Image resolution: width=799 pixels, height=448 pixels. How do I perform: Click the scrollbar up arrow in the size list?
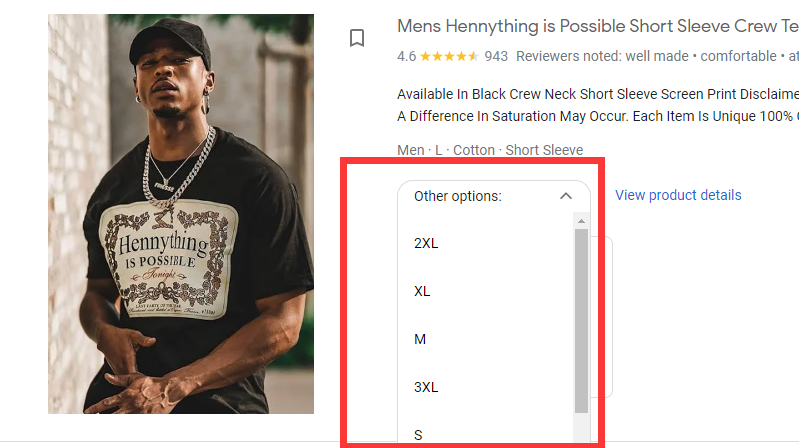[x=581, y=220]
